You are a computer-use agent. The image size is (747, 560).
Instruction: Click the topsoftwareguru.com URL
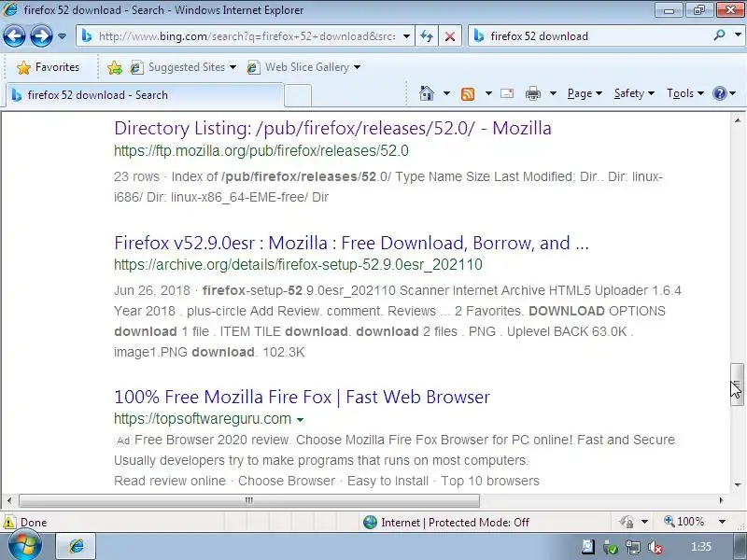pos(203,418)
